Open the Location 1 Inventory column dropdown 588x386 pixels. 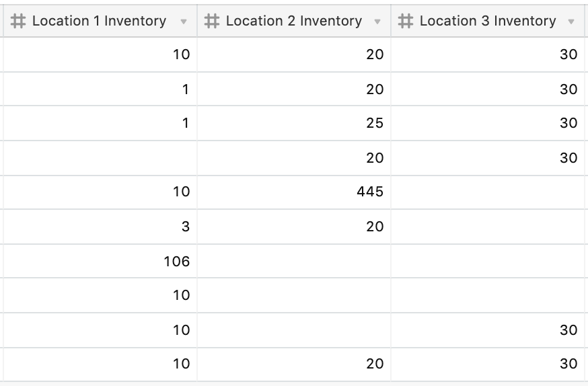184,22
